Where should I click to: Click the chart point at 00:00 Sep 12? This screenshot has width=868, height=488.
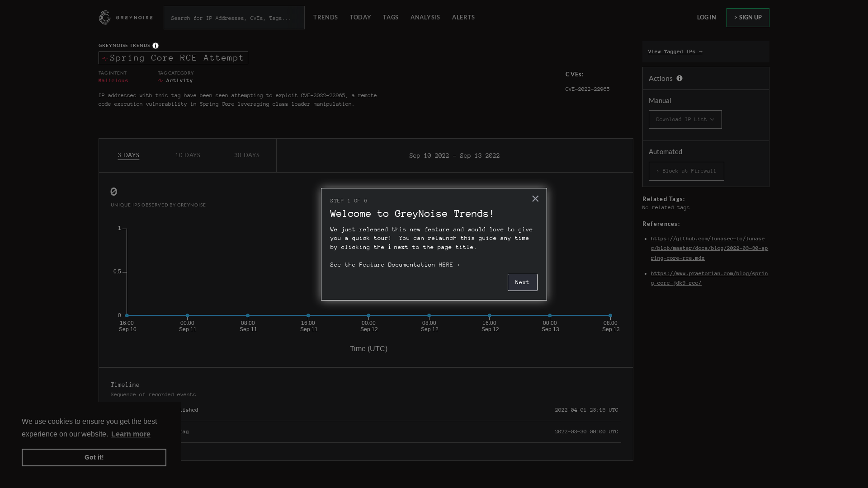(368, 315)
